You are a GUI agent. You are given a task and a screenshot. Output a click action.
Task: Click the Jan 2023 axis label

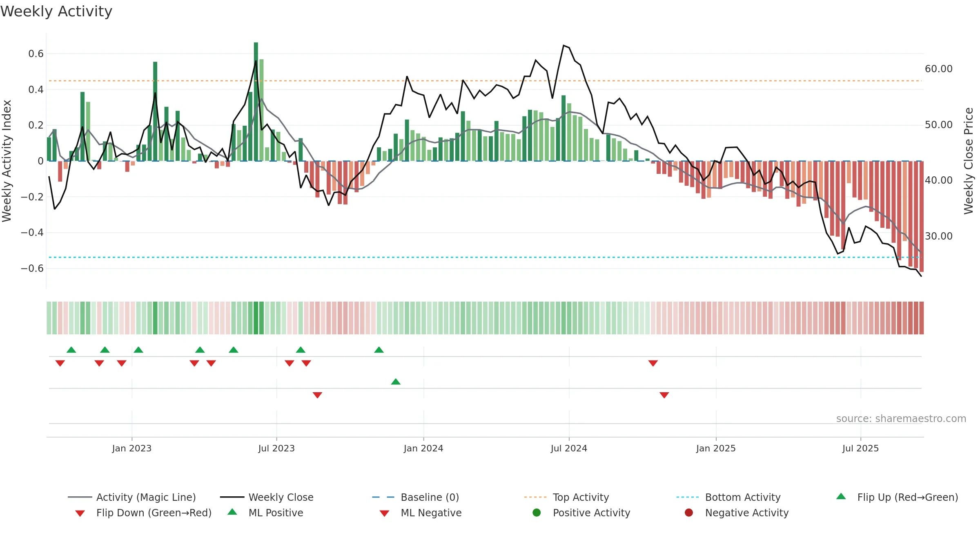132,448
